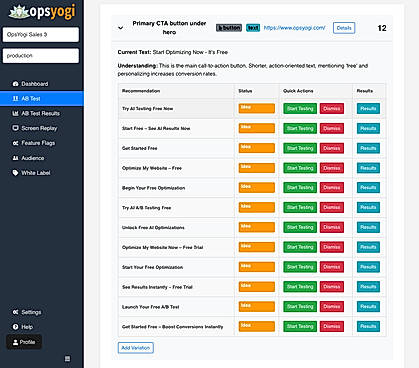Open the opsyogi.com URL link
Image resolution: width=419 pixels, height=368 pixels.
tap(295, 28)
